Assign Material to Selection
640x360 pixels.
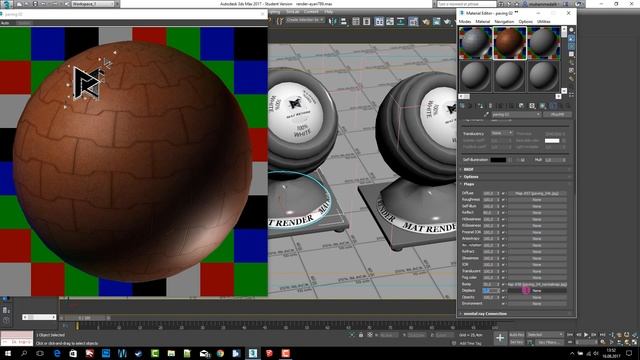pyautogui.click(x=480, y=106)
